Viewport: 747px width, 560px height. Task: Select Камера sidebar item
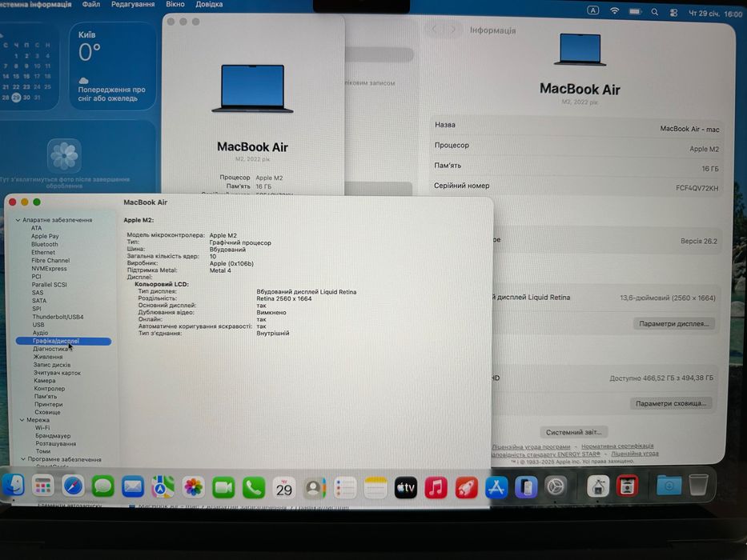coord(44,381)
